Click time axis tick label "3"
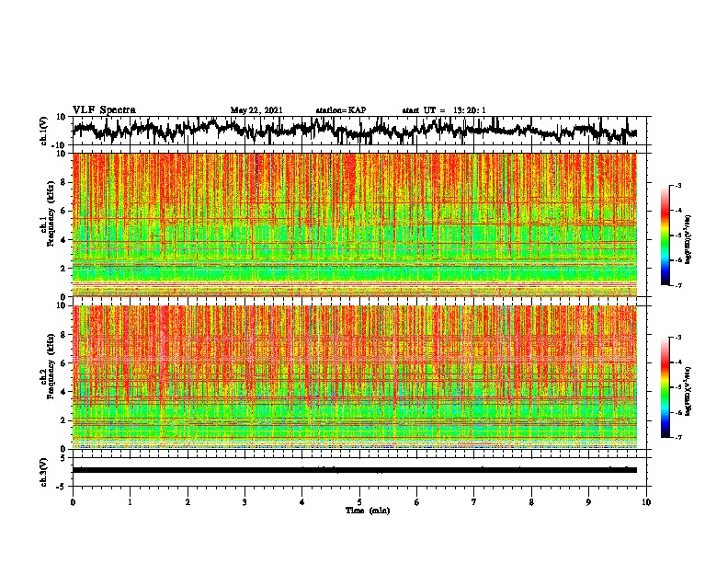Screen dimensions: 728x563 click(x=245, y=502)
